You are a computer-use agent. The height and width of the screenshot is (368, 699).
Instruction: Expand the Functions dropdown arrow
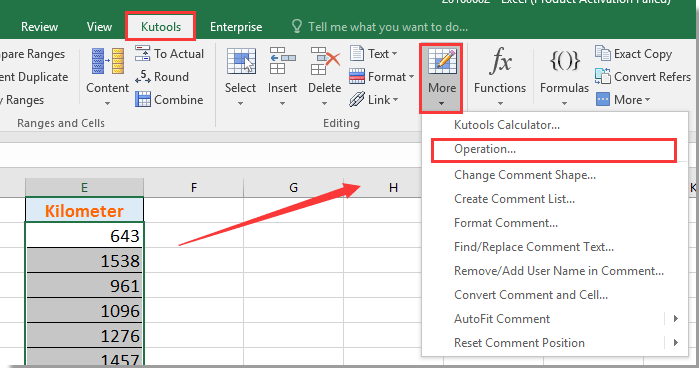(500, 103)
